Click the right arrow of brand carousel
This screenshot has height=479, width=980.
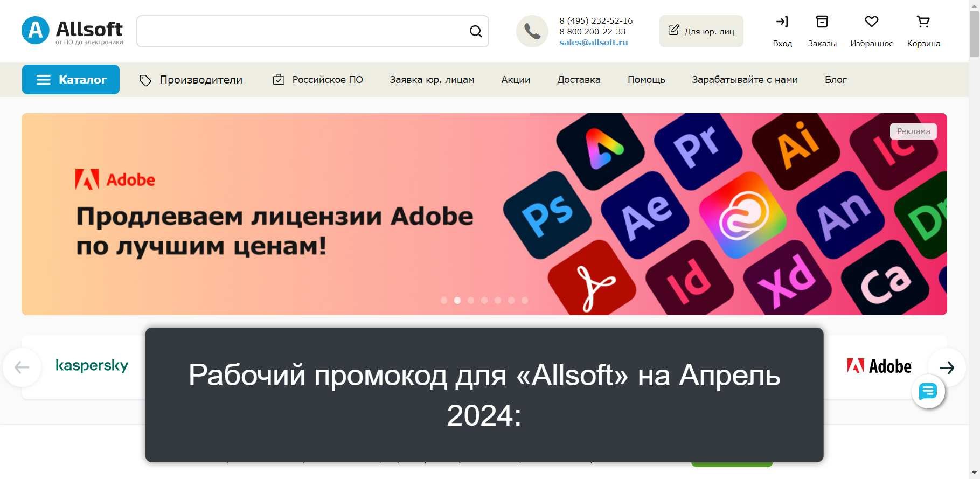[x=947, y=367]
